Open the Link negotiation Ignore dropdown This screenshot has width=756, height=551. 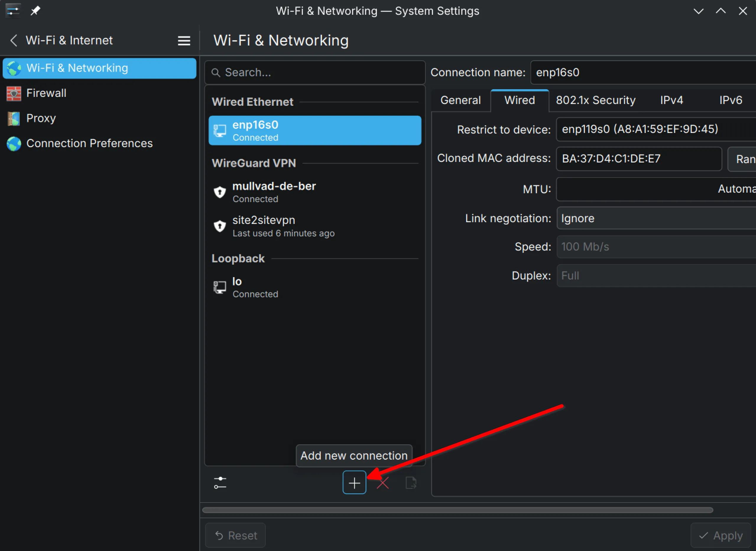coord(656,218)
